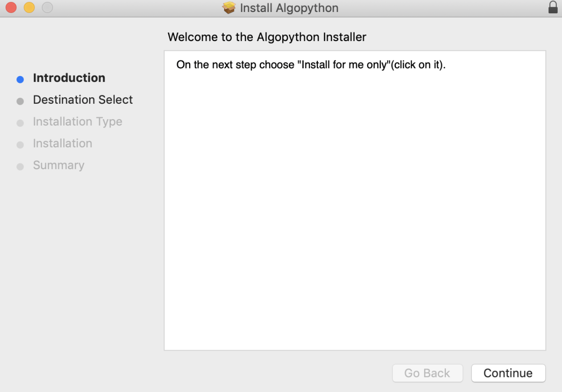Click the "Install Algopython" window title
Viewport: 562px width, 392px height.
[289, 8]
